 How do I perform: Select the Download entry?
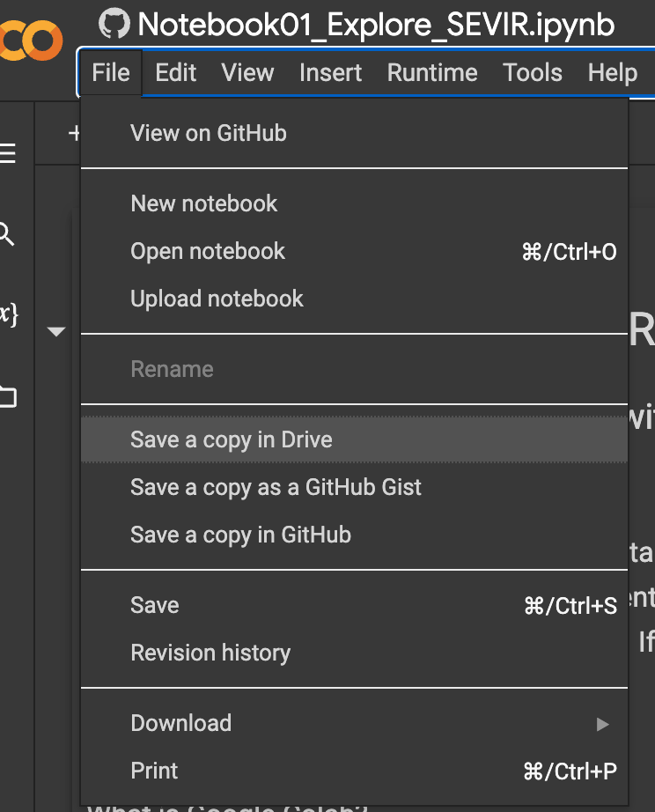tap(354, 723)
